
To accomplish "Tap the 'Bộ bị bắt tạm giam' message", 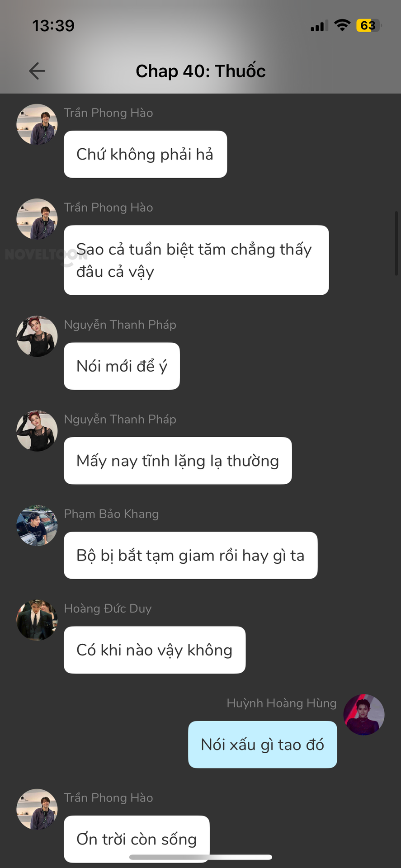I will coord(190,555).
